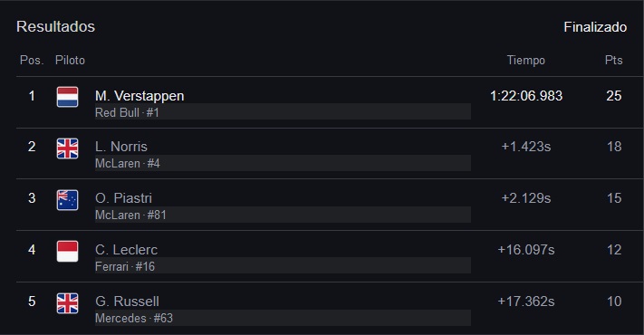
Task: Click Ferrari #16 team label
Action: (x=125, y=267)
